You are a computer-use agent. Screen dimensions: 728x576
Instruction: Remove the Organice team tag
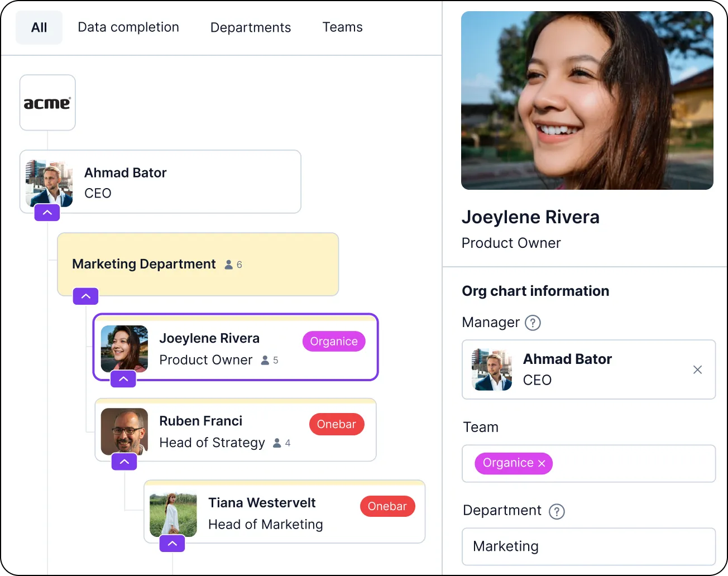coord(542,463)
